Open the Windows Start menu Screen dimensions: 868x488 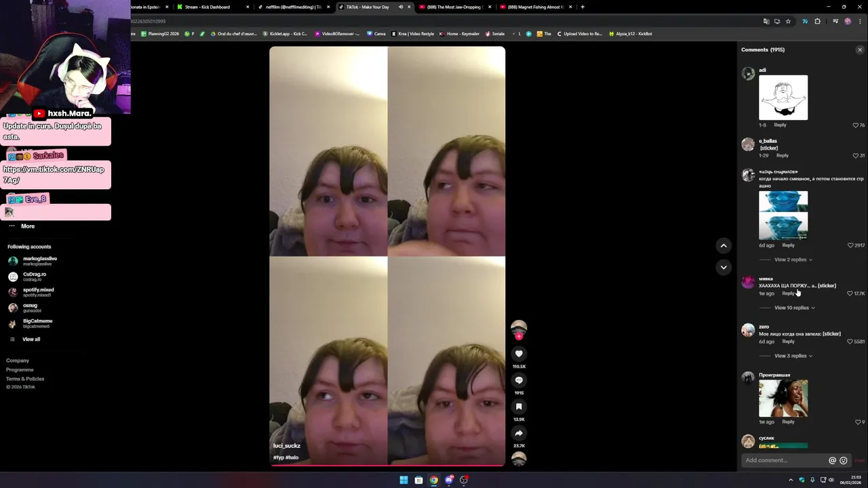click(x=403, y=480)
